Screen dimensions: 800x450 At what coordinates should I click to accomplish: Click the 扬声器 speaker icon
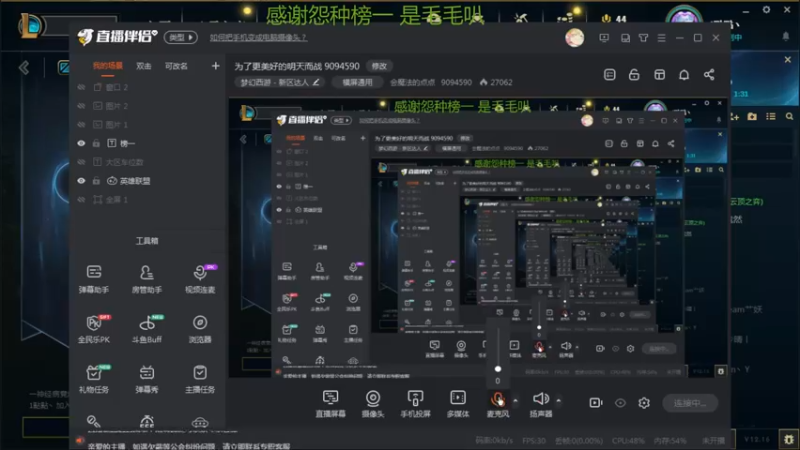coord(541,398)
